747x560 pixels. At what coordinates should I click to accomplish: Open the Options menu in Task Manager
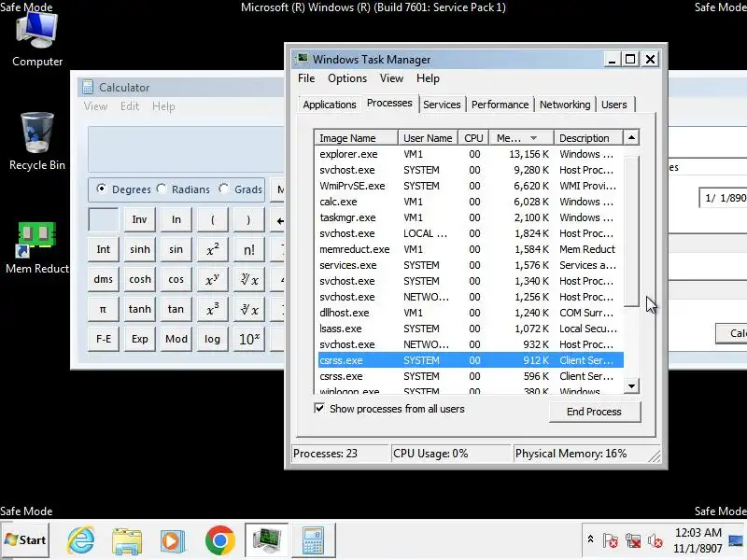click(x=347, y=78)
